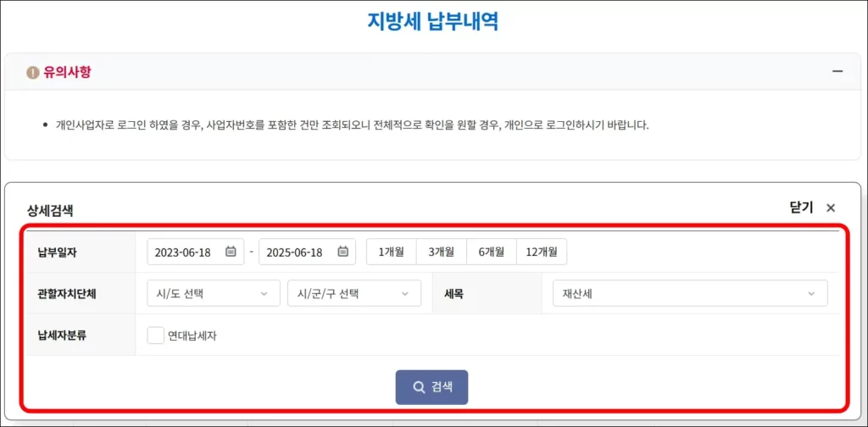Image resolution: width=868 pixels, height=427 pixels.
Task: Click the 납부일자 label
Action: pos(56,252)
